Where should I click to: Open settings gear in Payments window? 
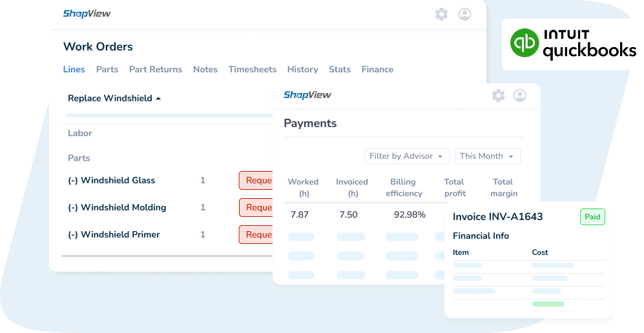pyautogui.click(x=498, y=96)
